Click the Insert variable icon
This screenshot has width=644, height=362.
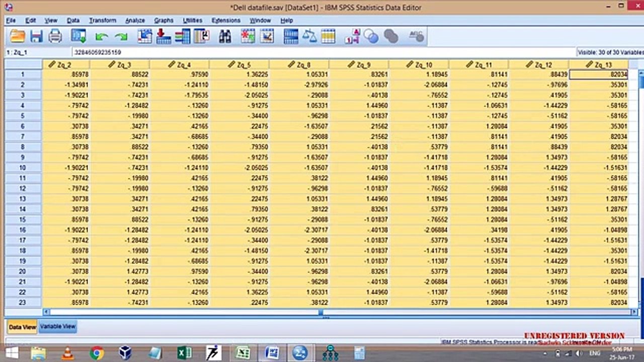tap(267, 36)
